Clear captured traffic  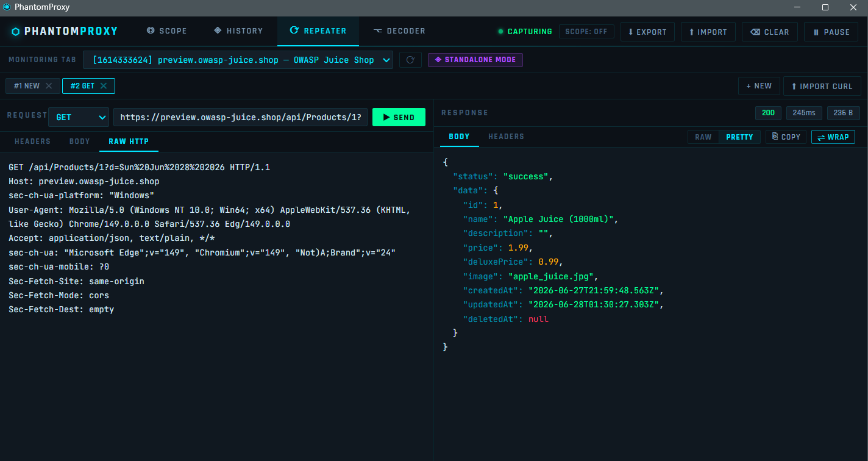769,32
